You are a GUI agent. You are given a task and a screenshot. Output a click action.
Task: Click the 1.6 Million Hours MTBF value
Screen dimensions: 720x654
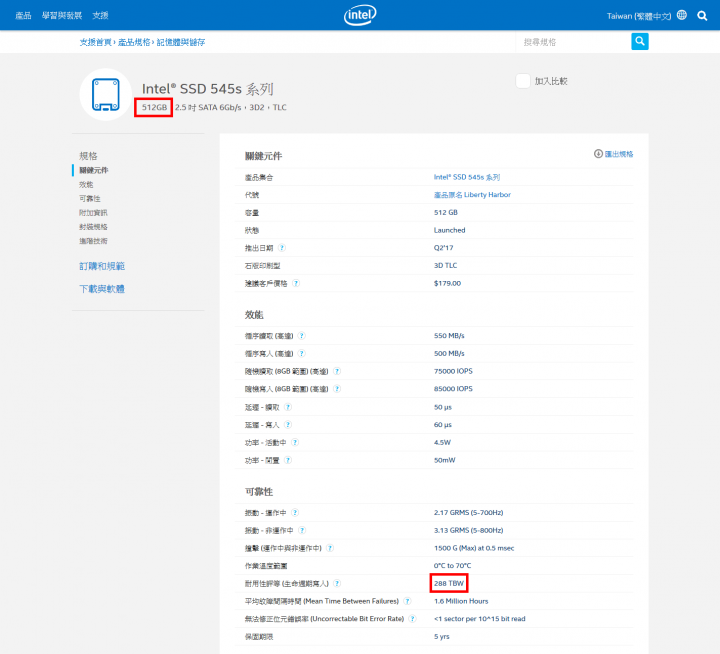pyautogui.click(x=461, y=601)
